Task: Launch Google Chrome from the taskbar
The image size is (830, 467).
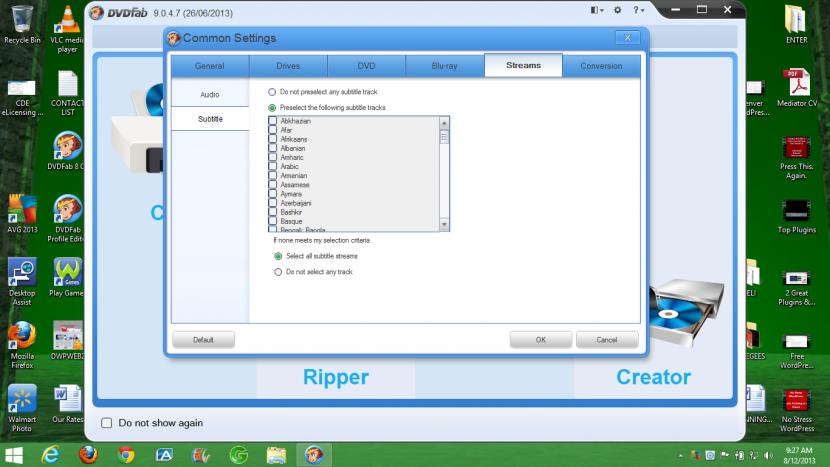Action: pos(126,455)
